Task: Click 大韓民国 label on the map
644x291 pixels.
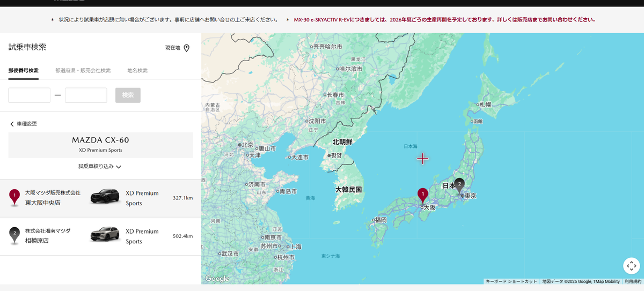Action: (x=348, y=190)
